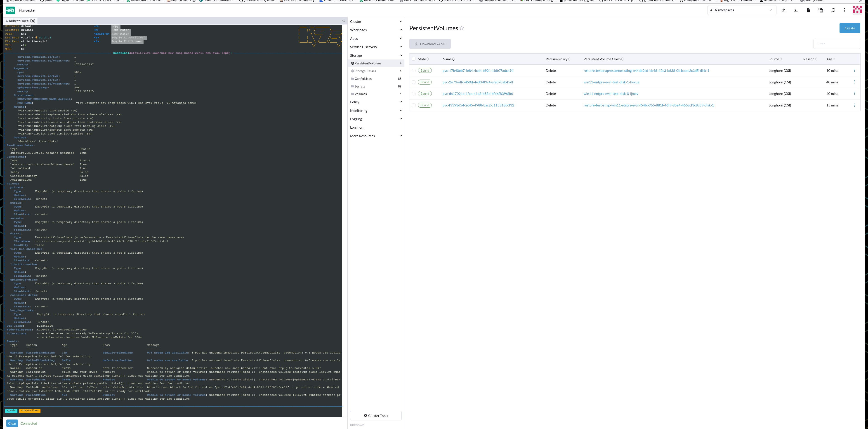Screen dimensions: 868x429
Task: Click the Harvester logo in the top left
Action: [x=10, y=10]
